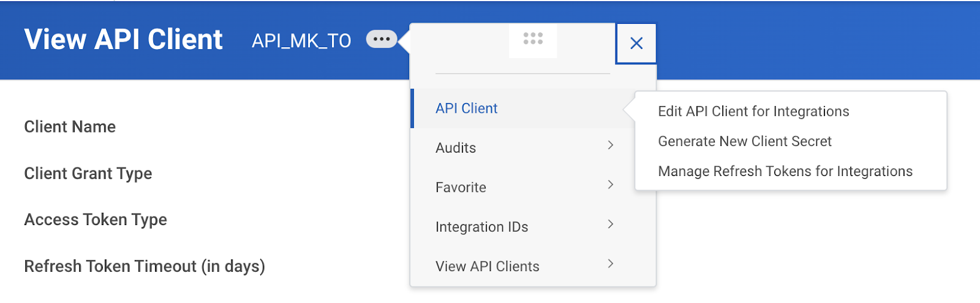Expand the chevron next to Favorite
Screen dimensions: 980x303
tap(610, 185)
